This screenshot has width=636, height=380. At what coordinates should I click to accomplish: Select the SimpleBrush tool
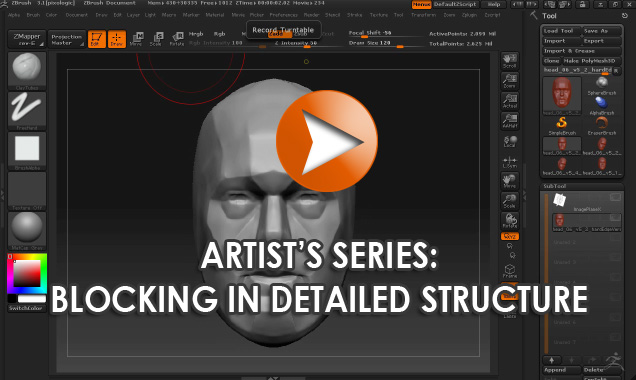(562, 126)
